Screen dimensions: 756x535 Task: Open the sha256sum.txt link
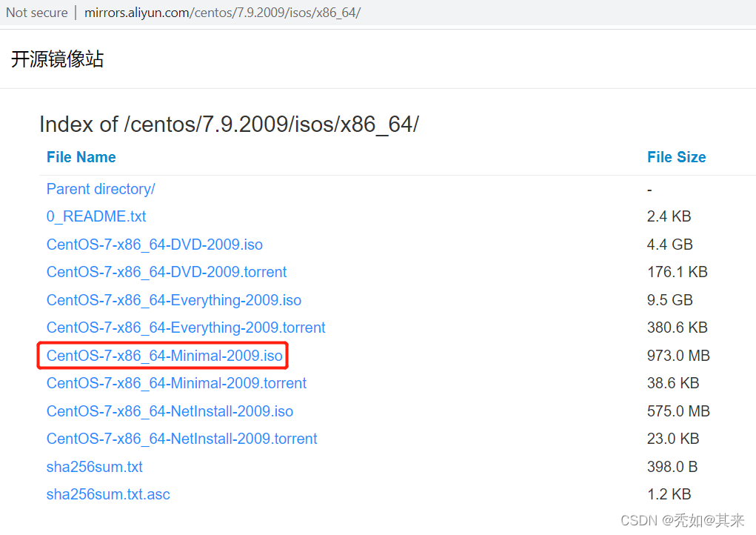point(95,467)
